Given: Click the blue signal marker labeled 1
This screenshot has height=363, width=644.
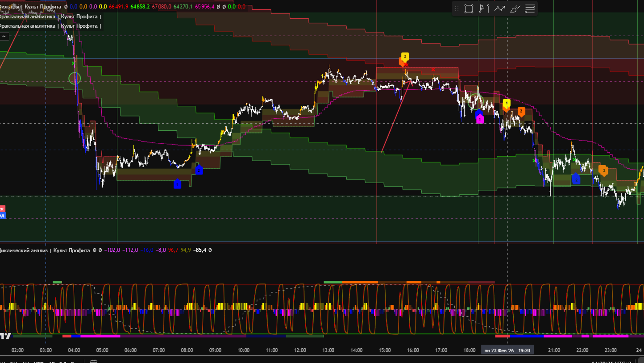Looking at the screenshot, I should (x=177, y=184).
